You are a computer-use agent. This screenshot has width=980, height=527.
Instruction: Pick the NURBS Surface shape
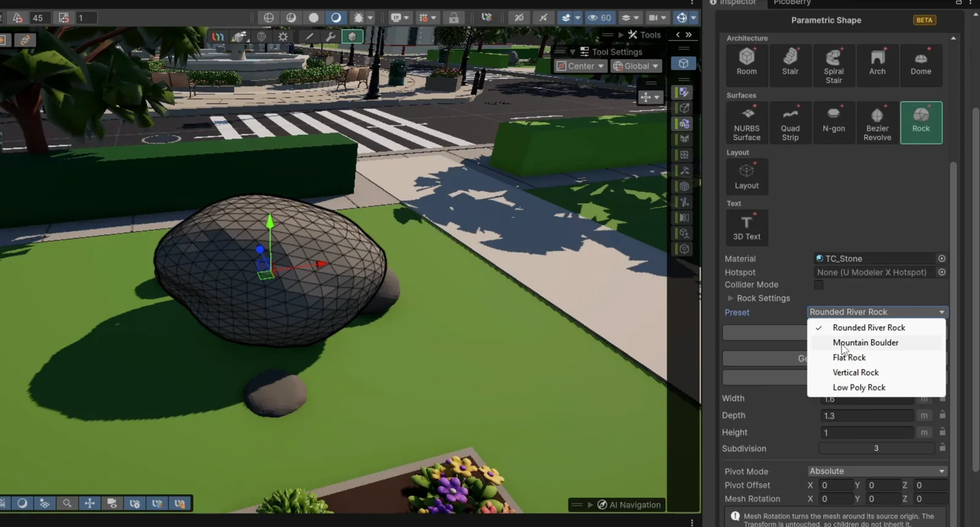(747, 122)
